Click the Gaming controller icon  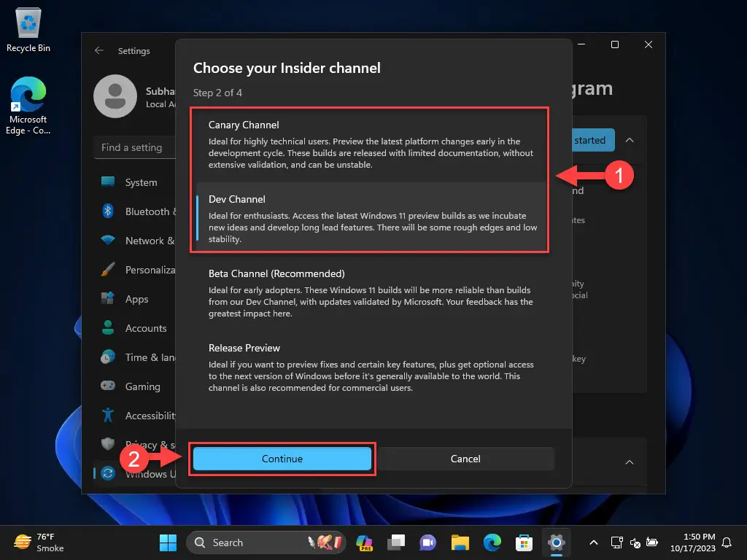(x=108, y=385)
